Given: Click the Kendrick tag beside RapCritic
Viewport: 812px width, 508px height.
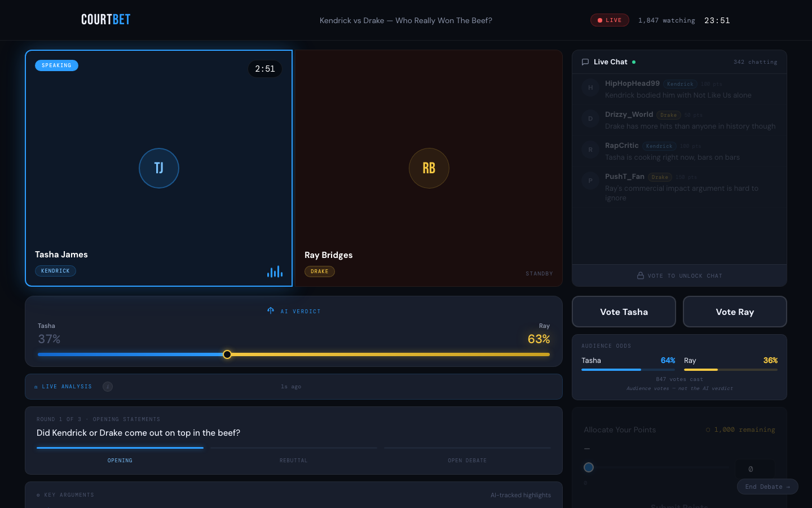Looking at the screenshot, I should [659, 146].
